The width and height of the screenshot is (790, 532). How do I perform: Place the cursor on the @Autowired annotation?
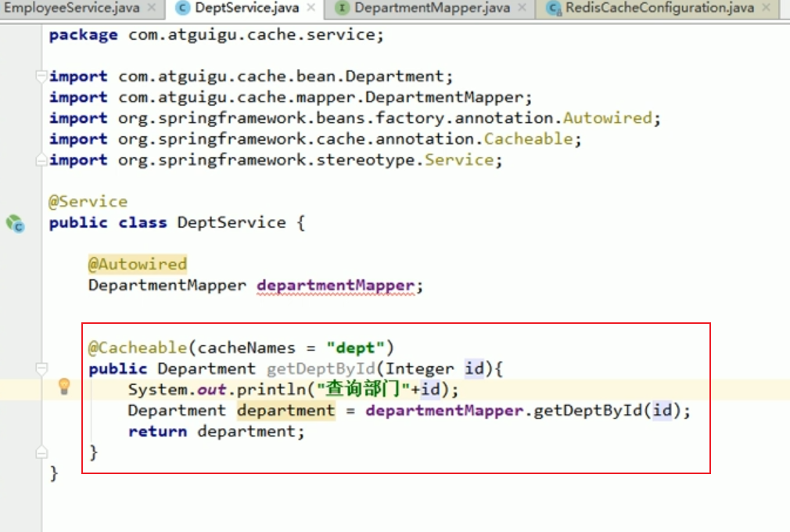tap(137, 264)
